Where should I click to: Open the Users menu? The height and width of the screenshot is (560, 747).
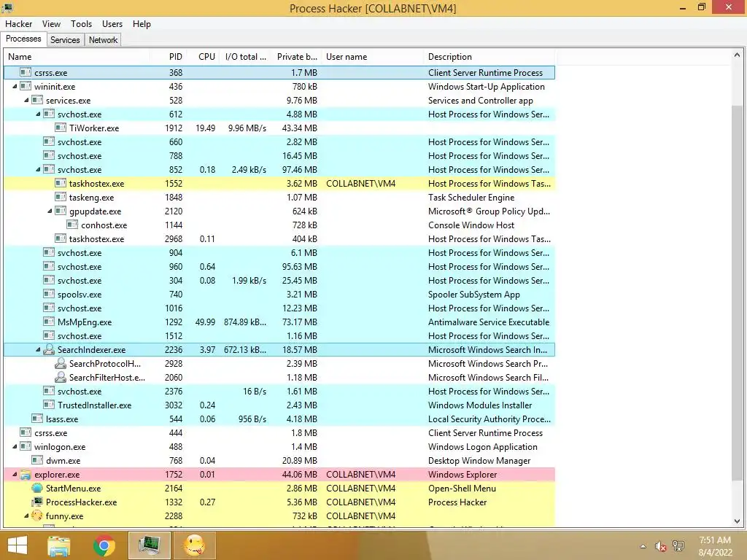pos(112,24)
